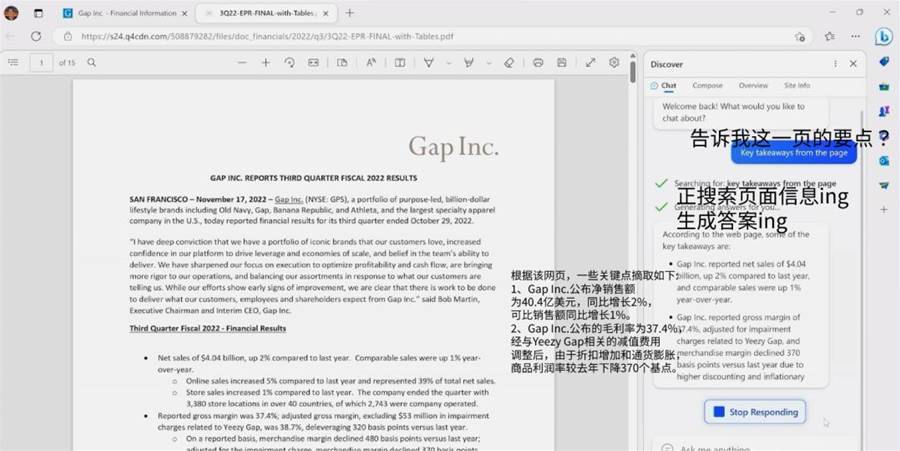Image resolution: width=900 pixels, height=451 pixels.
Task: Click the Ask me anything chat box
Action: click(x=755, y=447)
